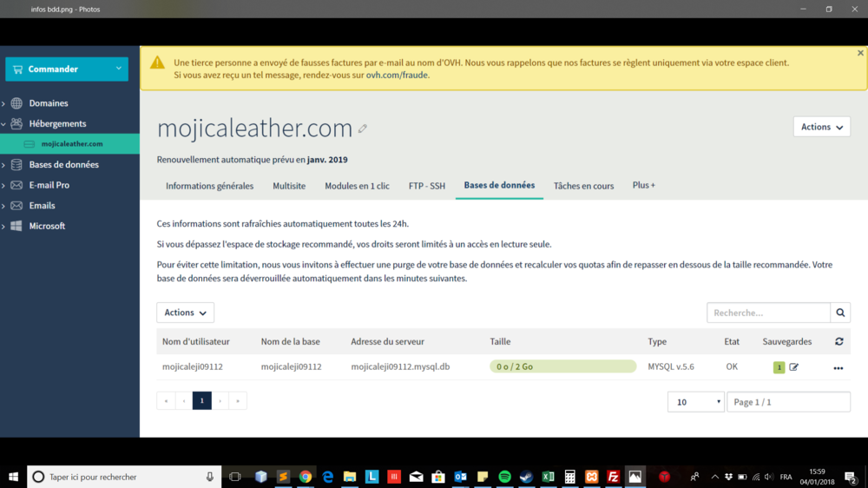Viewport: 868px width, 488px height.
Task: Click the Domaines globe icon
Action: [16, 103]
